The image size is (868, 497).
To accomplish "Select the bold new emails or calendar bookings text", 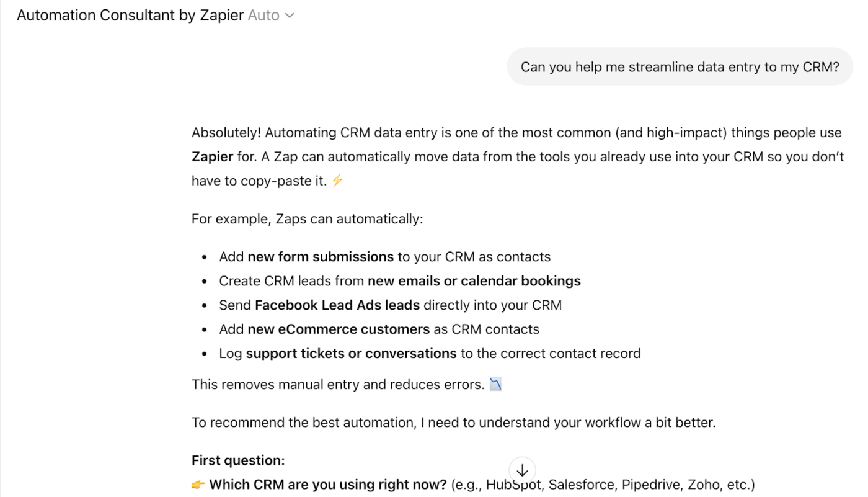I will (472, 280).
